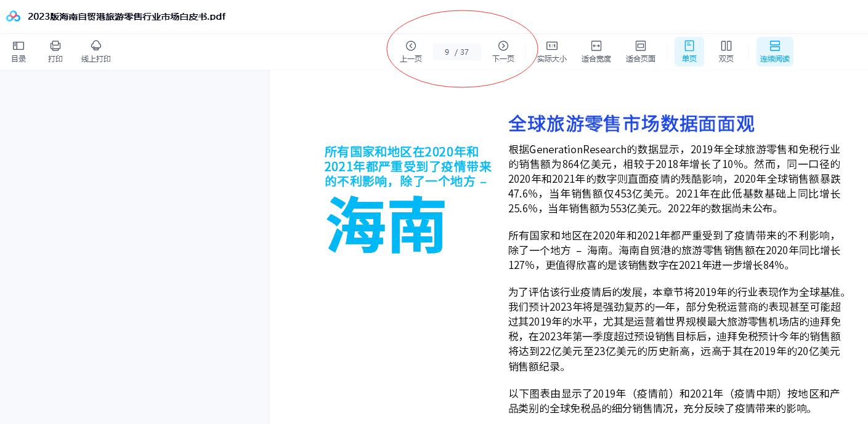Image resolution: width=868 pixels, height=424 pixels.
Task: Switch to 单页 single page mode
Action: (x=689, y=51)
